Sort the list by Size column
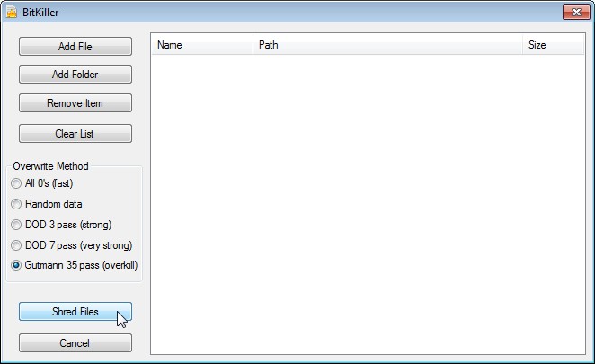Image resolution: width=595 pixels, height=364 pixels. coord(553,45)
